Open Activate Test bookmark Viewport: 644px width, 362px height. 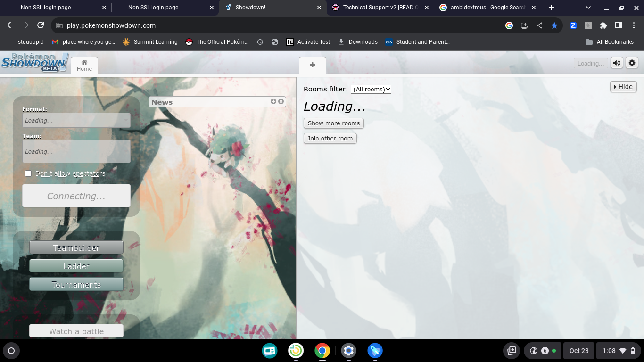[x=308, y=42]
